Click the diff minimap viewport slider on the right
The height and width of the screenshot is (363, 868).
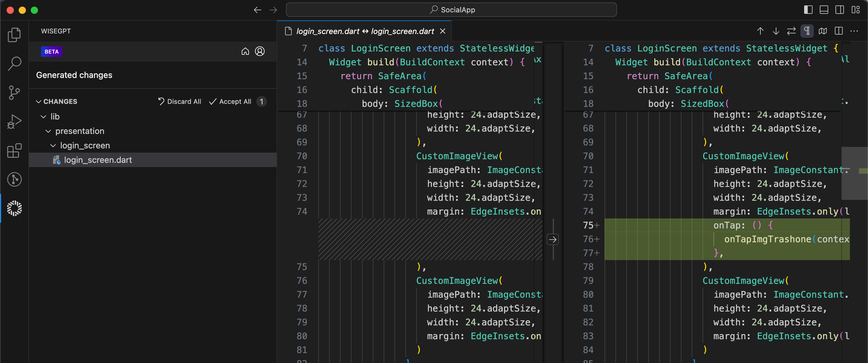(854, 173)
